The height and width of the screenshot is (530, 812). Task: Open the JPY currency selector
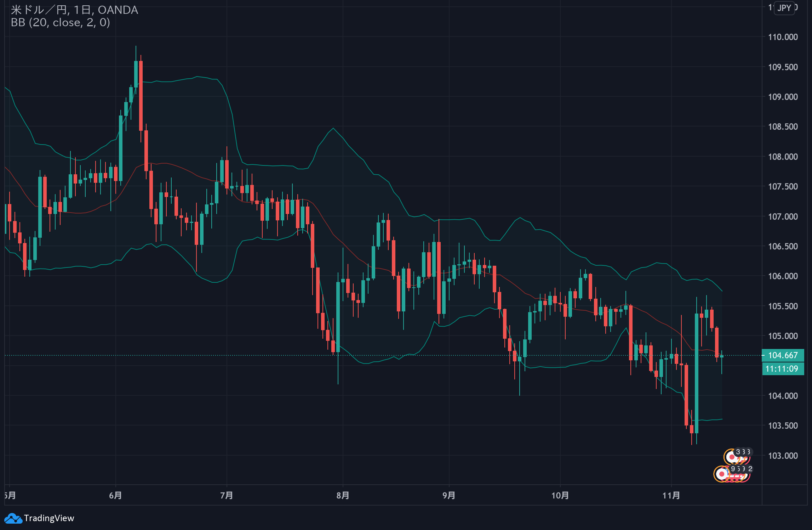pos(784,8)
